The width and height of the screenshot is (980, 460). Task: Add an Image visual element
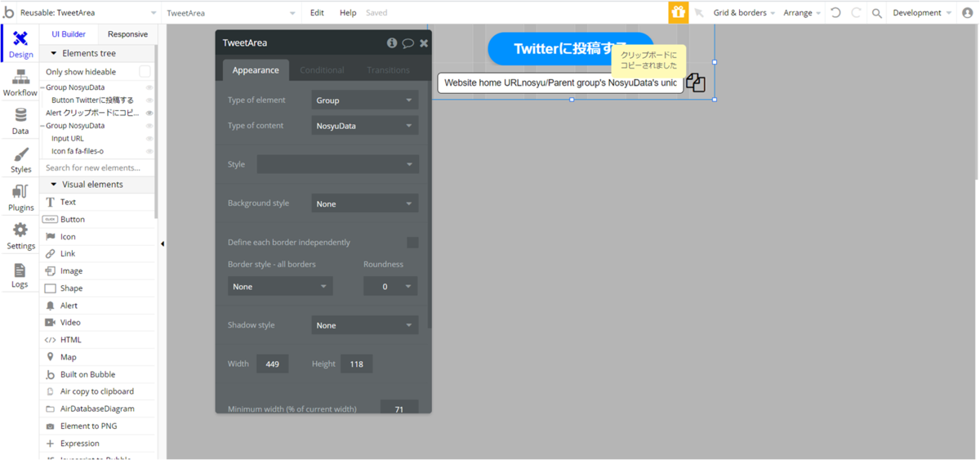97,270
